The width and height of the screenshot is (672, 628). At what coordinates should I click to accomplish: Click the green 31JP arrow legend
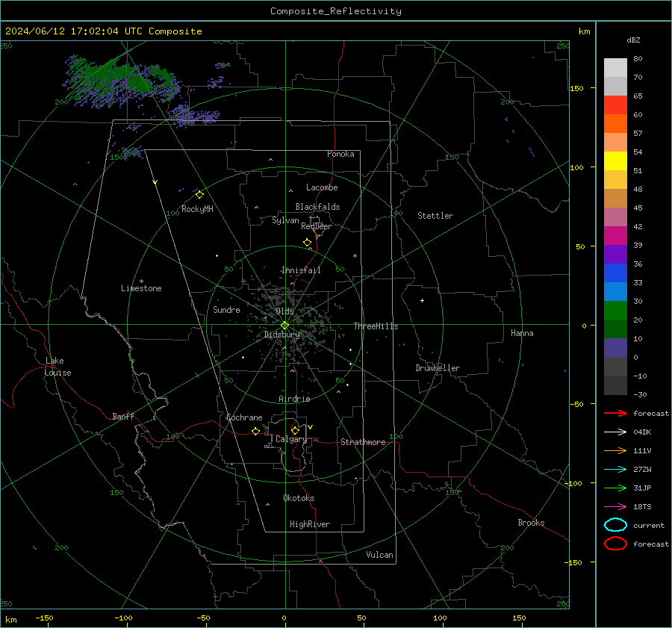pyautogui.click(x=615, y=488)
